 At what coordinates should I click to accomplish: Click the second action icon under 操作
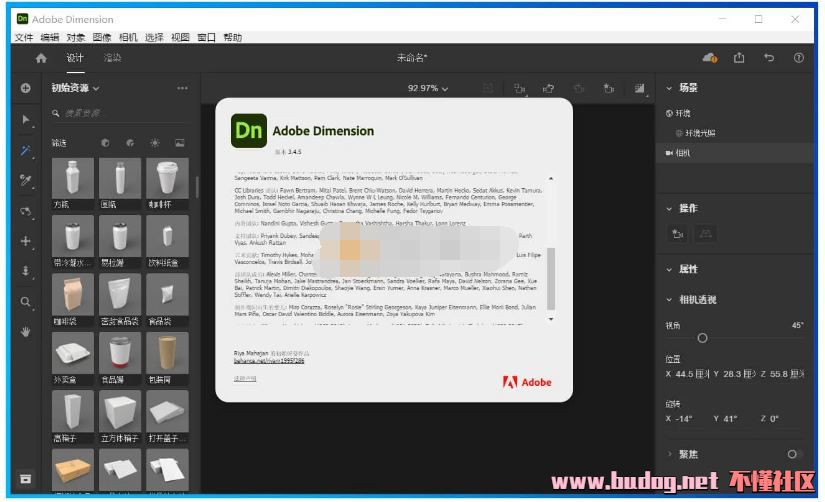(x=706, y=234)
